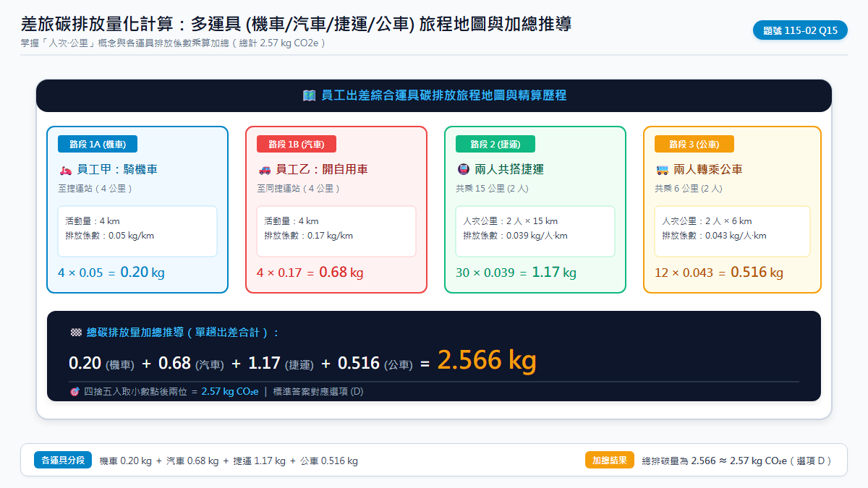The height and width of the screenshot is (488, 868).
Task: Click the header text 員工出差綜合運具碳排放旅程地圖與精算歷程
Action: [x=443, y=95]
